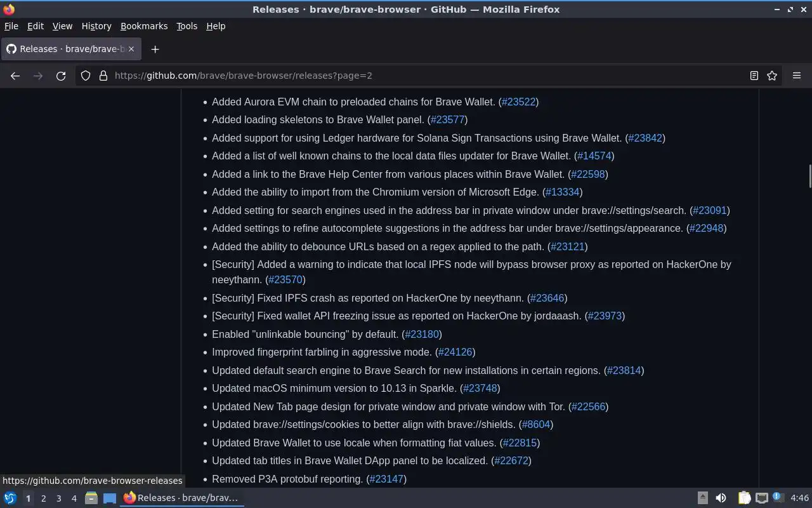Open issue link #8604

coord(536,424)
